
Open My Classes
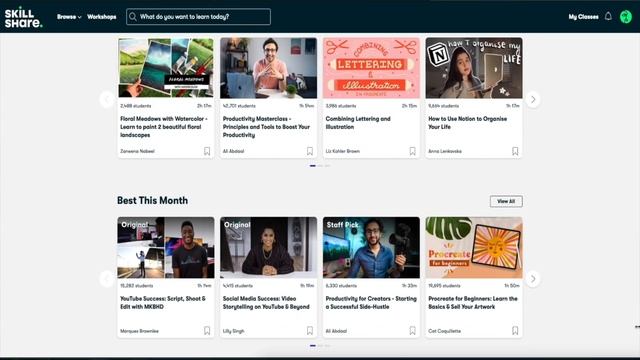pos(583,17)
